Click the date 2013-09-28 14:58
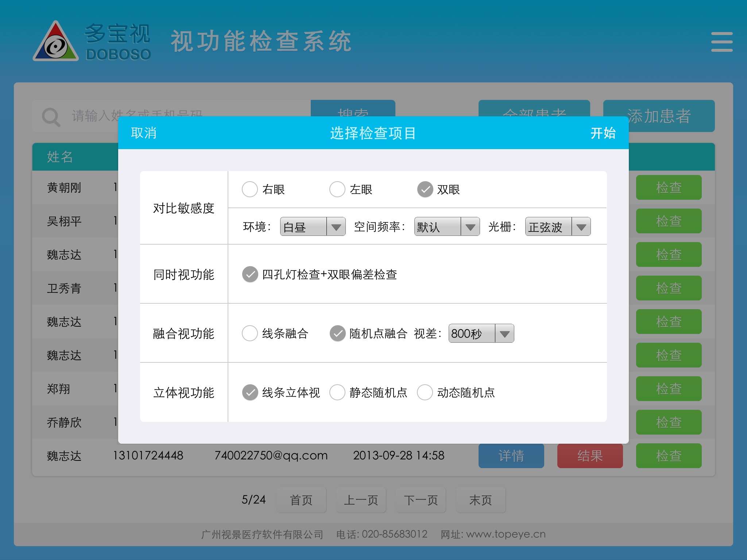 point(399,455)
